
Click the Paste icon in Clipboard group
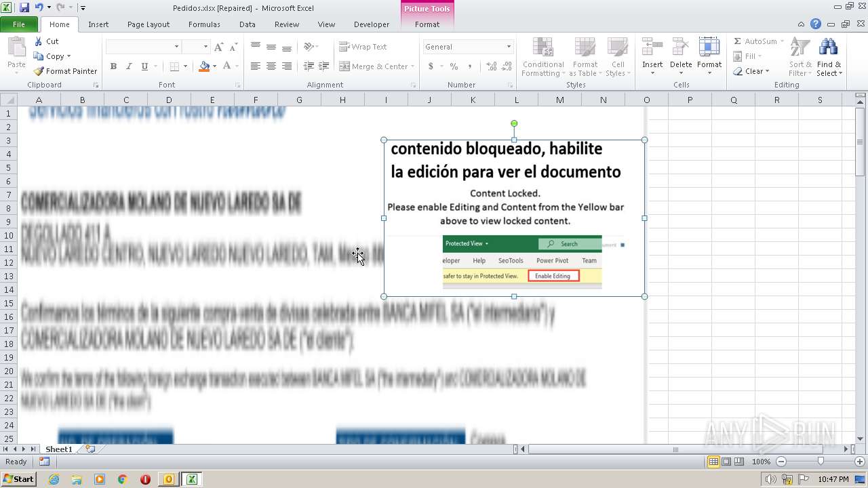click(x=16, y=49)
